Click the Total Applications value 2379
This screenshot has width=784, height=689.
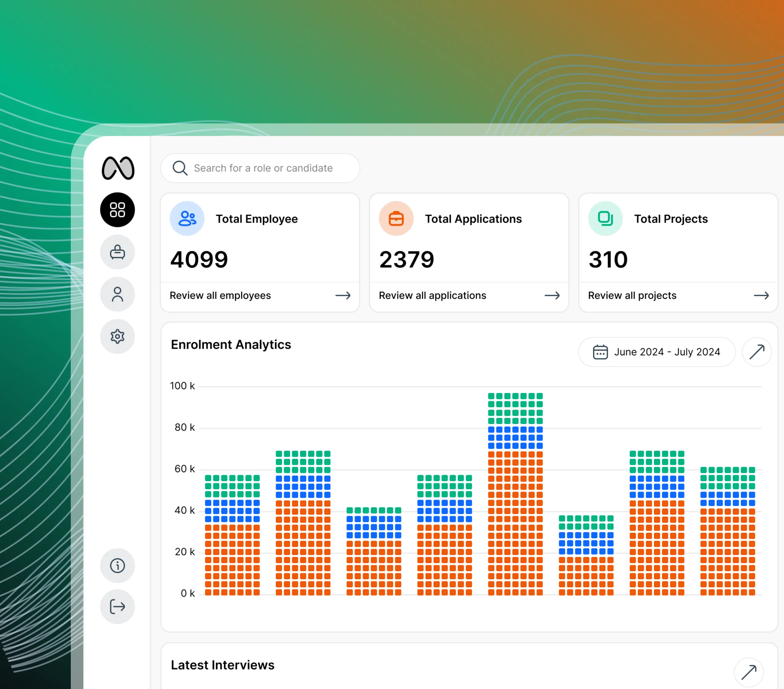click(407, 260)
